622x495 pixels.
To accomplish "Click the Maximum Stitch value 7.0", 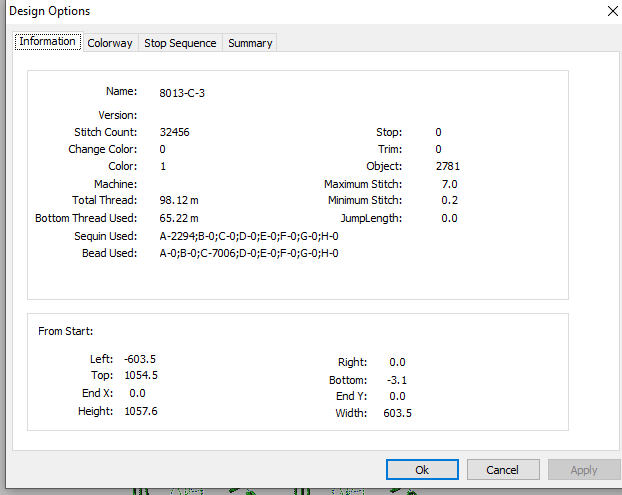I will click(x=449, y=184).
